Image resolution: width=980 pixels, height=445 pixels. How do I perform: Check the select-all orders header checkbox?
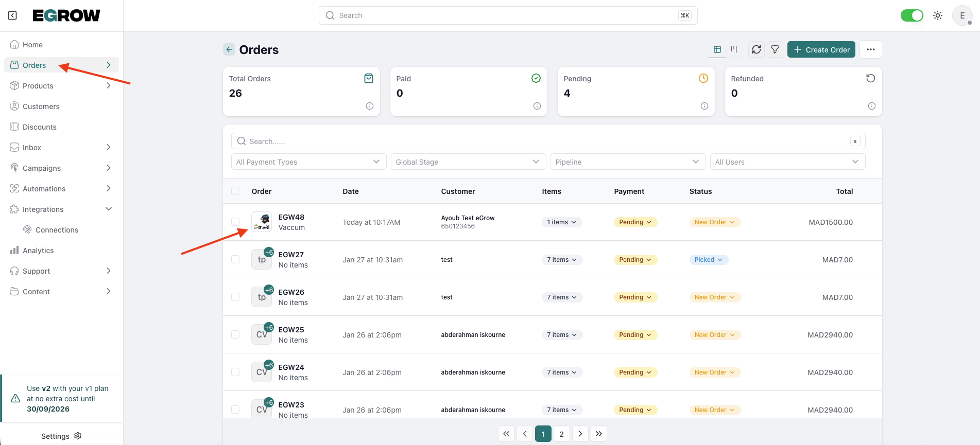pos(235,191)
